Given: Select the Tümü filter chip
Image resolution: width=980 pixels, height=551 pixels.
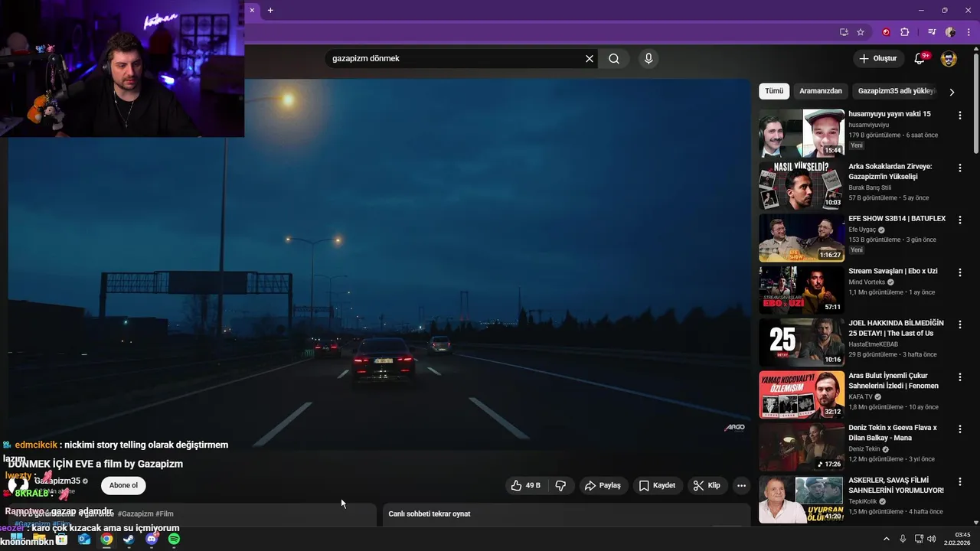Looking at the screenshot, I should point(774,91).
